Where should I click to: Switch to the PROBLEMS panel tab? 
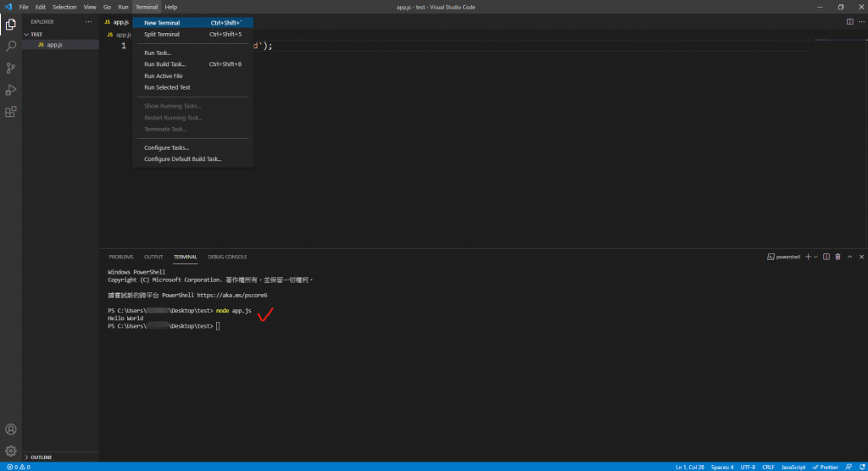tap(120, 257)
